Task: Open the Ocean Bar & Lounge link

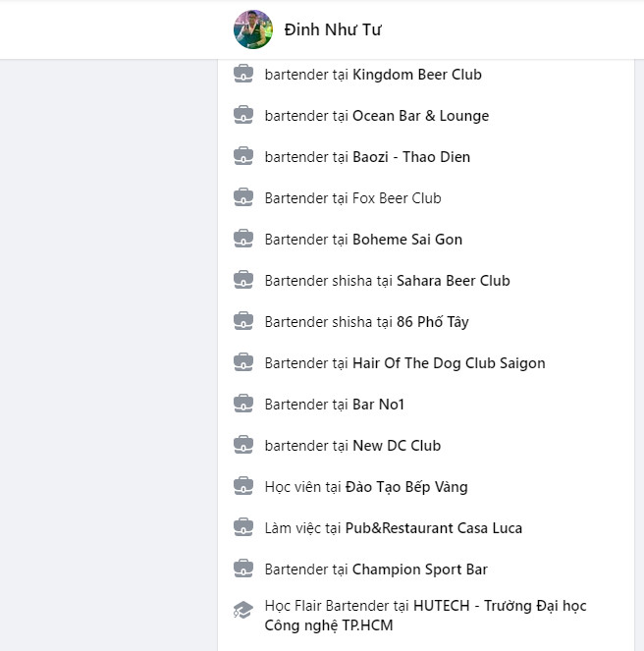Action: coord(420,116)
